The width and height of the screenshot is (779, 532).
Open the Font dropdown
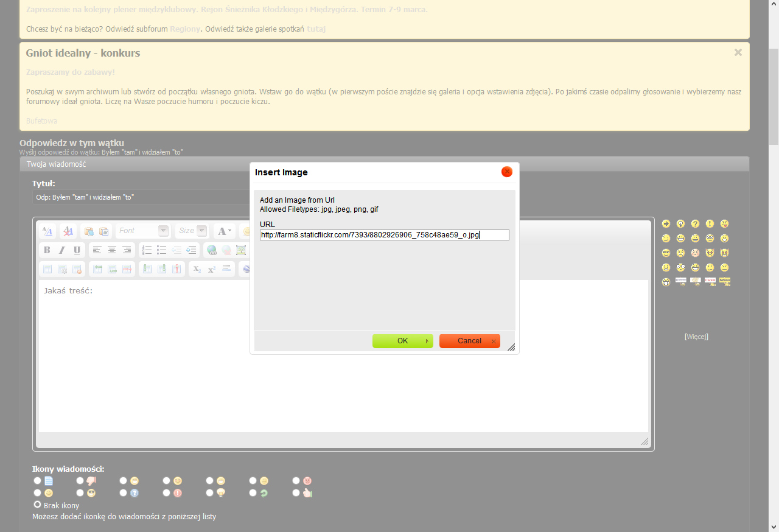click(143, 231)
